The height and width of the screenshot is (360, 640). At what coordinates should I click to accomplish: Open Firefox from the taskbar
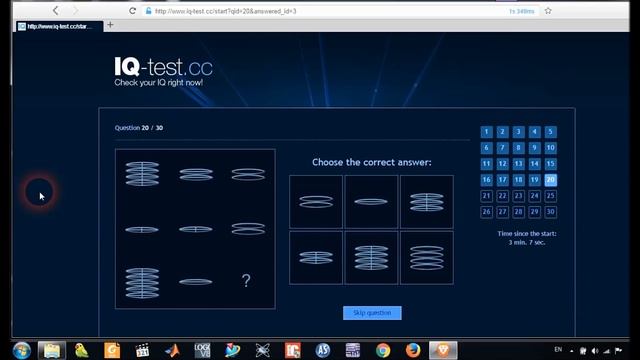coord(413,350)
